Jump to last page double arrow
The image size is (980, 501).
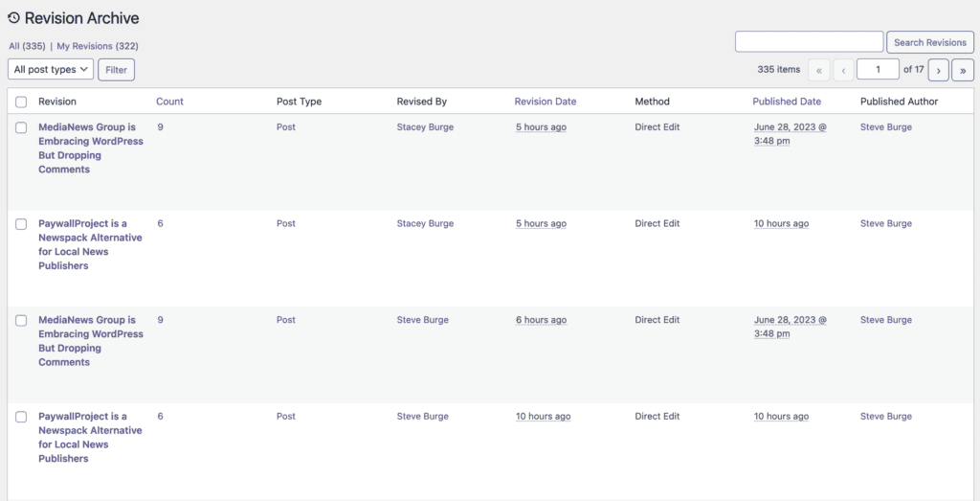coord(963,70)
